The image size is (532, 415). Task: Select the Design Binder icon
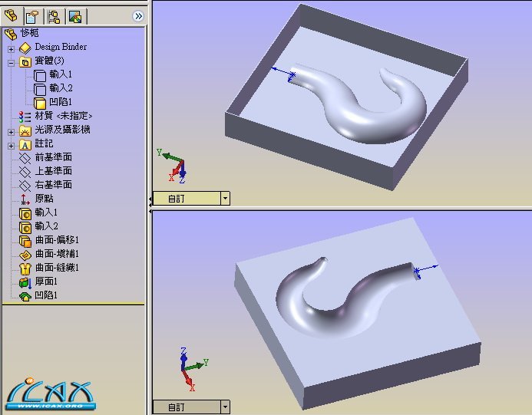pyautogui.click(x=25, y=48)
